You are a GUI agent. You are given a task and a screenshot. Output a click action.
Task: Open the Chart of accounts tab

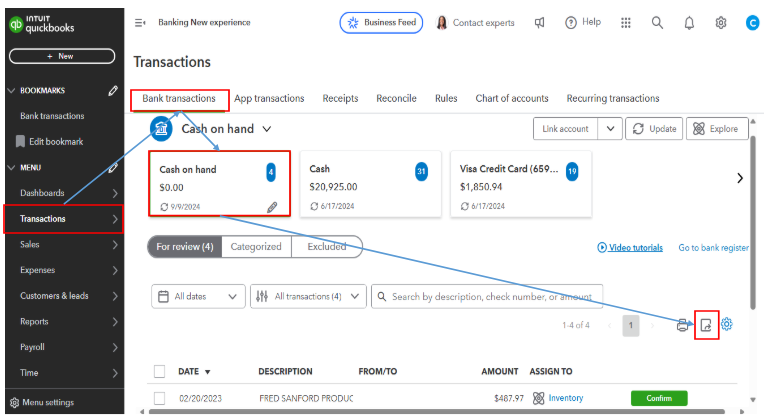(x=512, y=99)
